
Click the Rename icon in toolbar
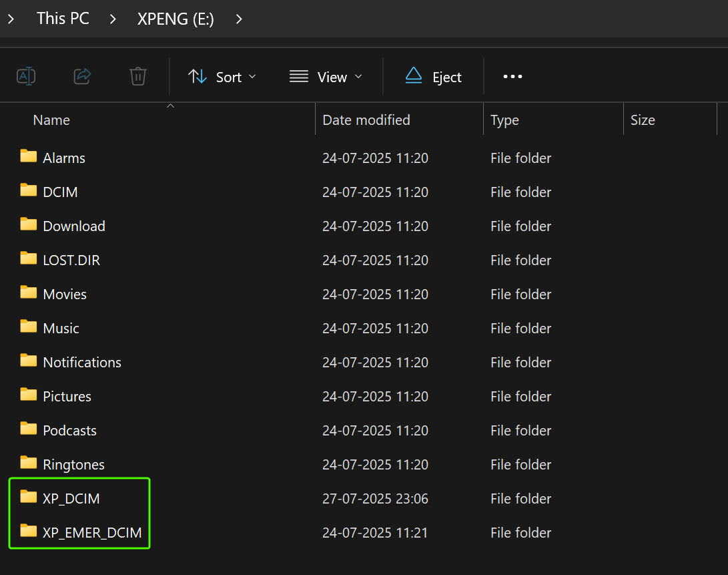pyautogui.click(x=26, y=76)
